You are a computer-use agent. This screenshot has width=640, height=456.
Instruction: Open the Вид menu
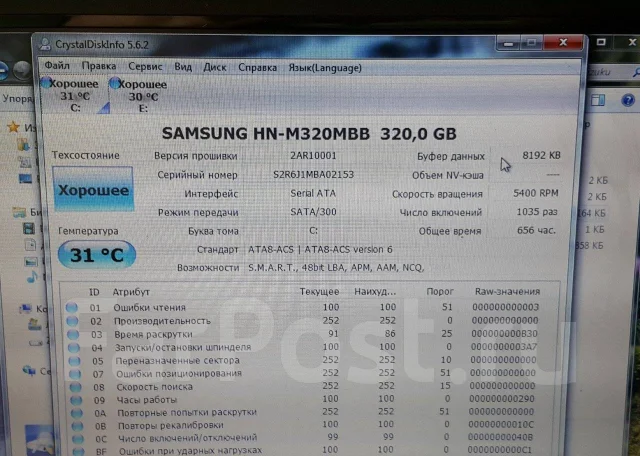tap(183, 67)
